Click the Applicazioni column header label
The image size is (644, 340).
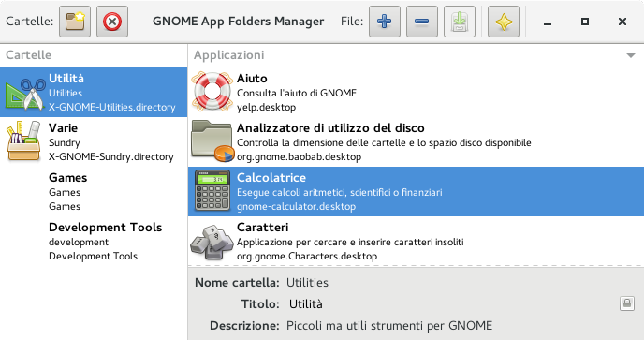click(228, 55)
